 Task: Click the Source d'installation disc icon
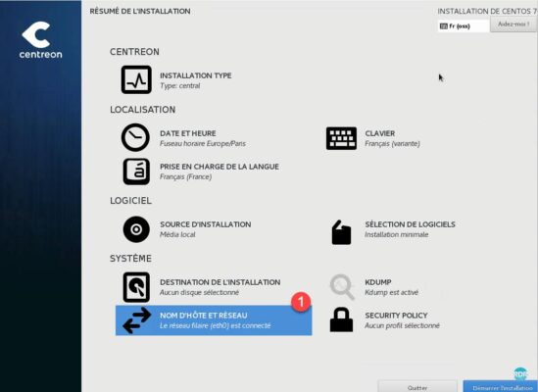coord(136,229)
